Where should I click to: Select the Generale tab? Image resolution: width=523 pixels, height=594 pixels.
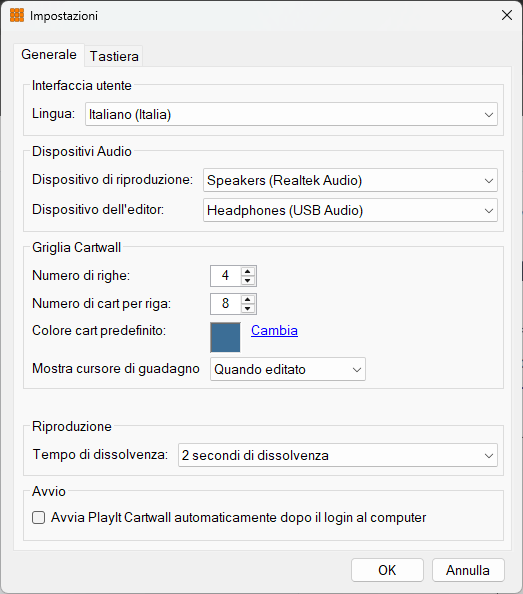click(49, 55)
